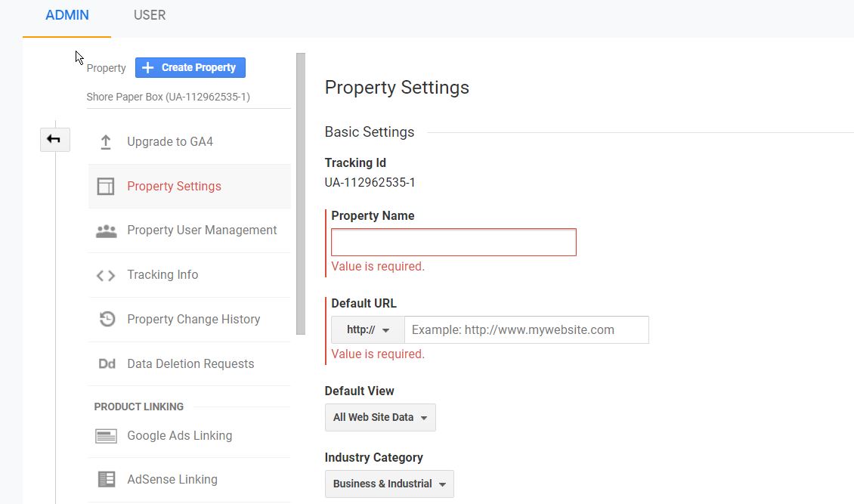Screen dimensions: 854x504
Task: Click the Property Change History clock icon
Action: tap(107, 320)
